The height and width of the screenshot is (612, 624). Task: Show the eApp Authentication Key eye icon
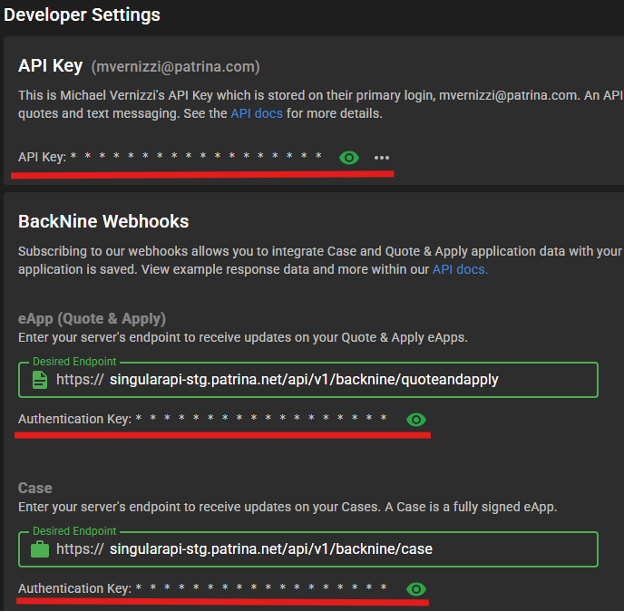coord(416,419)
